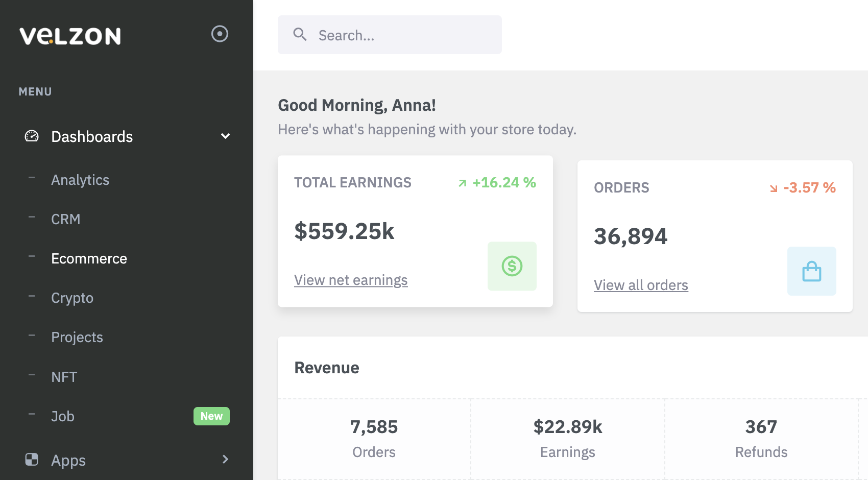This screenshot has height=480, width=868.
Task: Expand the Apps menu arrow
Action: 225,460
